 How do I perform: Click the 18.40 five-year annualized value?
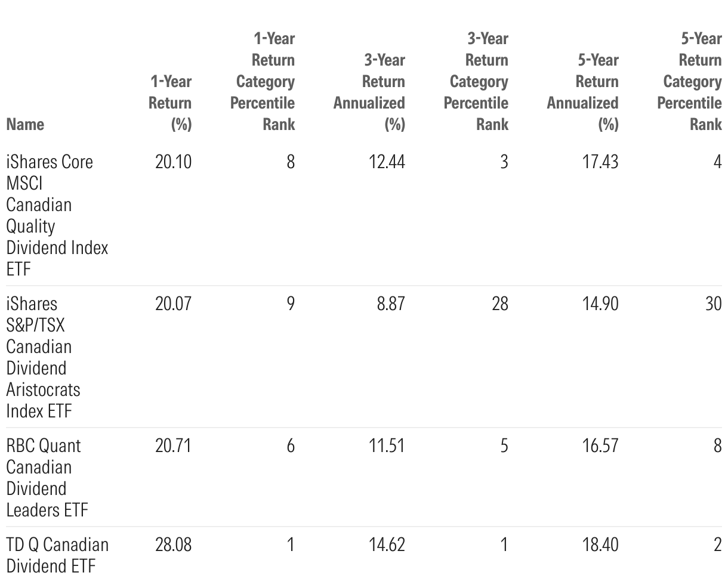pyautogui.click(x=600, y=544)
